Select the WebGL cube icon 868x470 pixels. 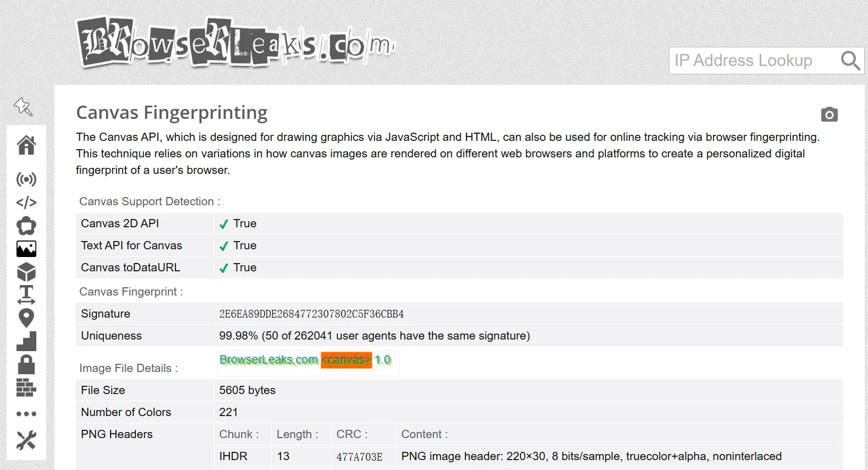pyautogui.click(x=26, y=272)
